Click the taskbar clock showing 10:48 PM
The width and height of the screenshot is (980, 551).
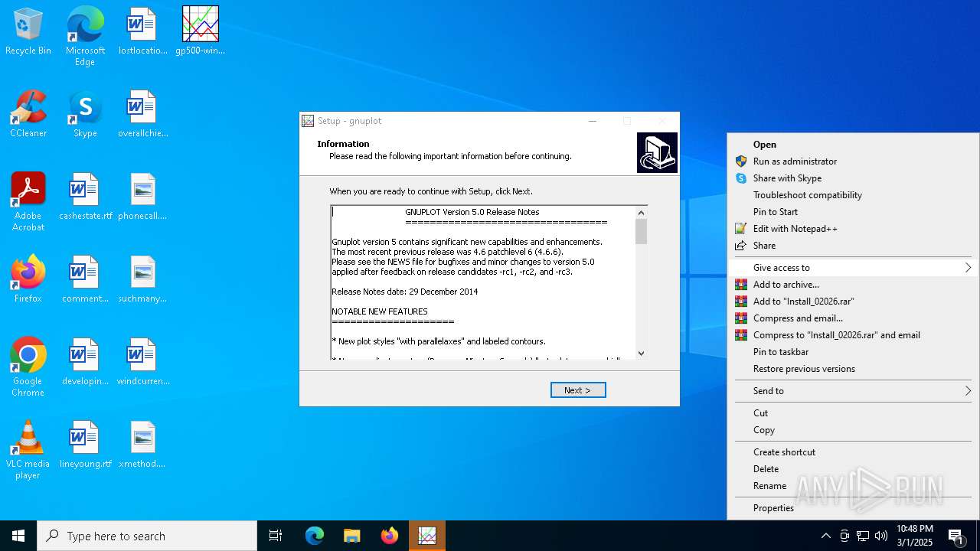click(915, 536)
